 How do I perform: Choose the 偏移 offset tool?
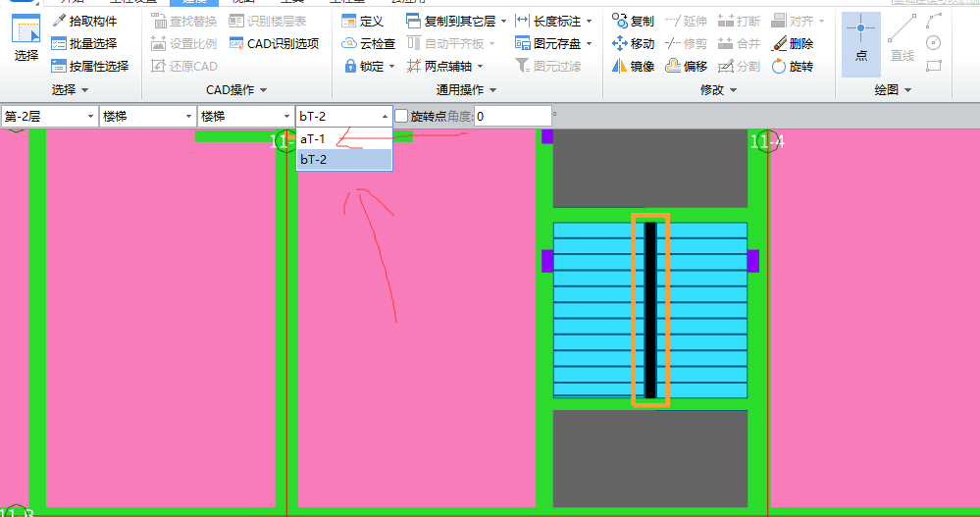pyautogui.click(x=687, y=67)
